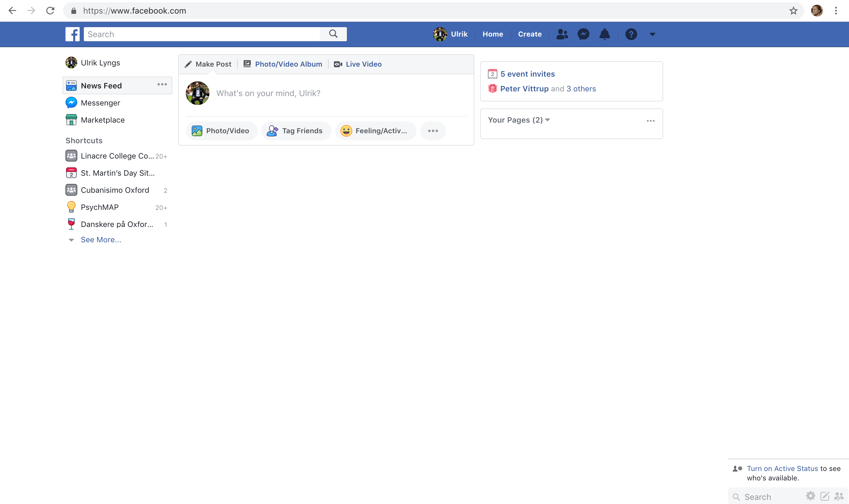849x504 pixels.
Task: Click Marketplace storefront icon
Action: (71, 120)
